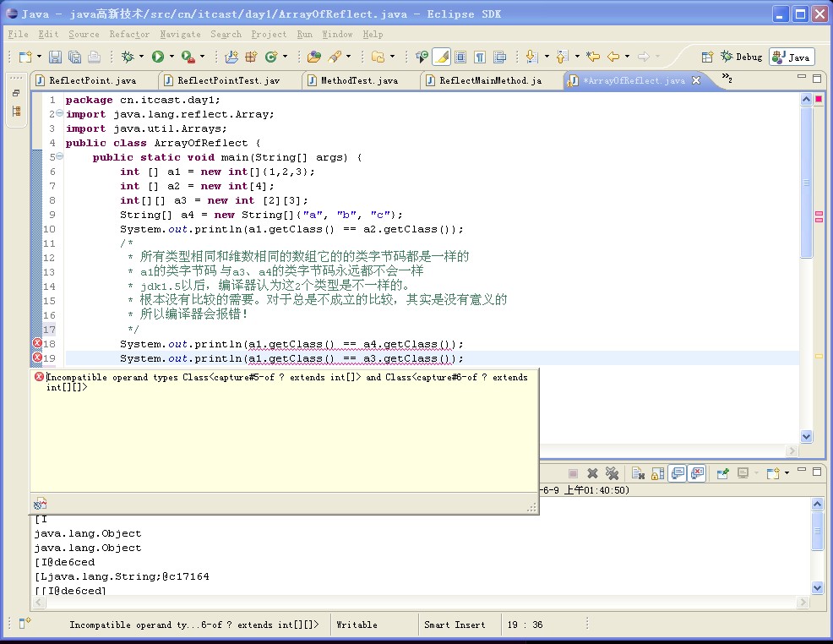Image resolution: width=833 pixels, height=644 pixels.
Task: Click the editor vertical scrollbar thumb
Action: (806, 183)
